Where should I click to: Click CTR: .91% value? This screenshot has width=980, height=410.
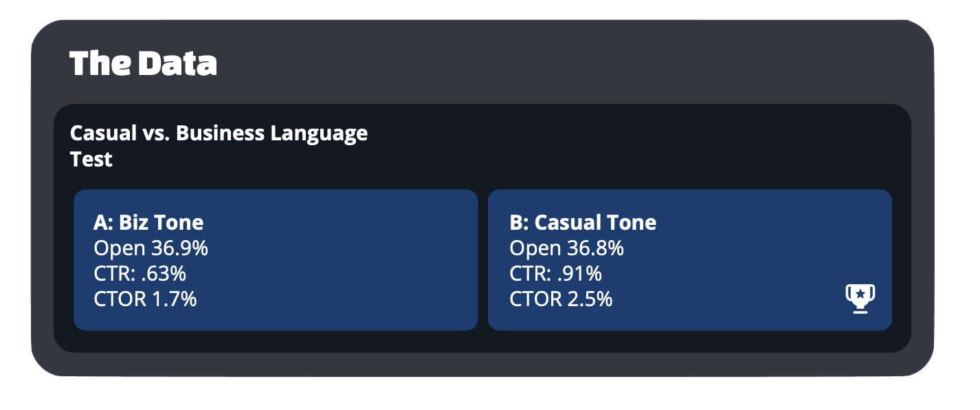pyautogui.click(x=556, y=274)
